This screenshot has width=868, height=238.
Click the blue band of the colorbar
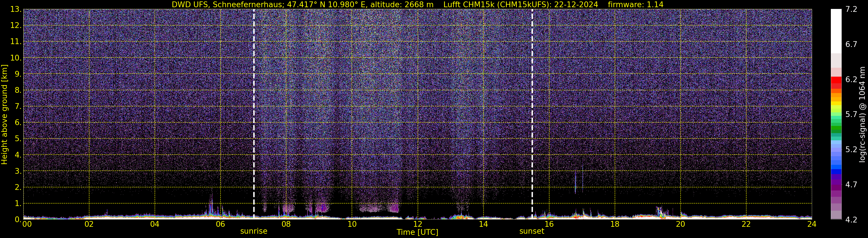pos(836,171)
